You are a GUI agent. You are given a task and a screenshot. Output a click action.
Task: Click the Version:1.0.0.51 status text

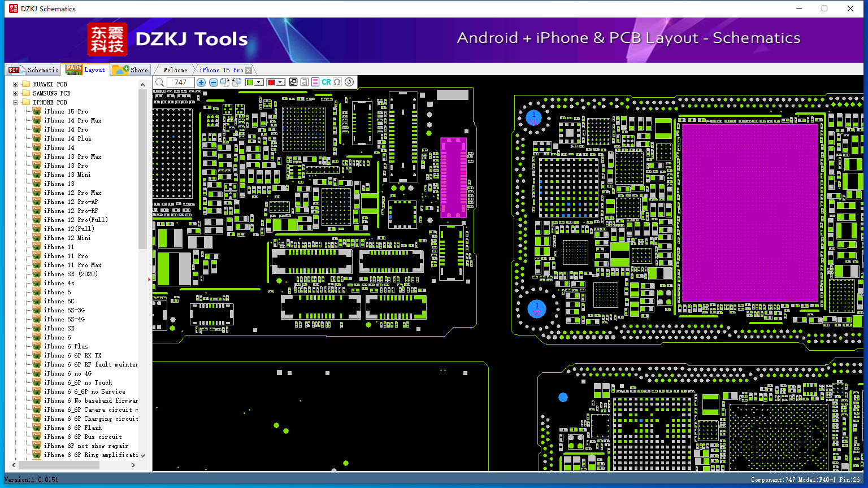click(32, 480)
